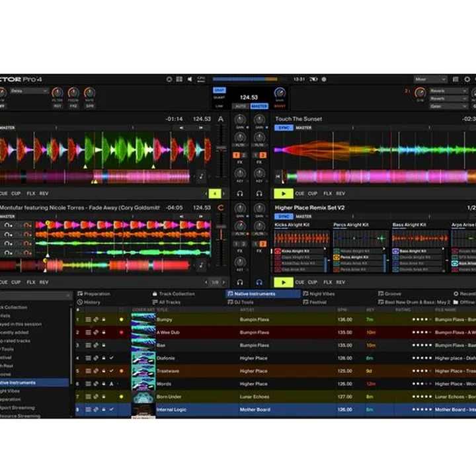The height and width of the screenshot is (476, 476).
Task: Open the Track Collection favorite icon
Action: coord(155,294)
